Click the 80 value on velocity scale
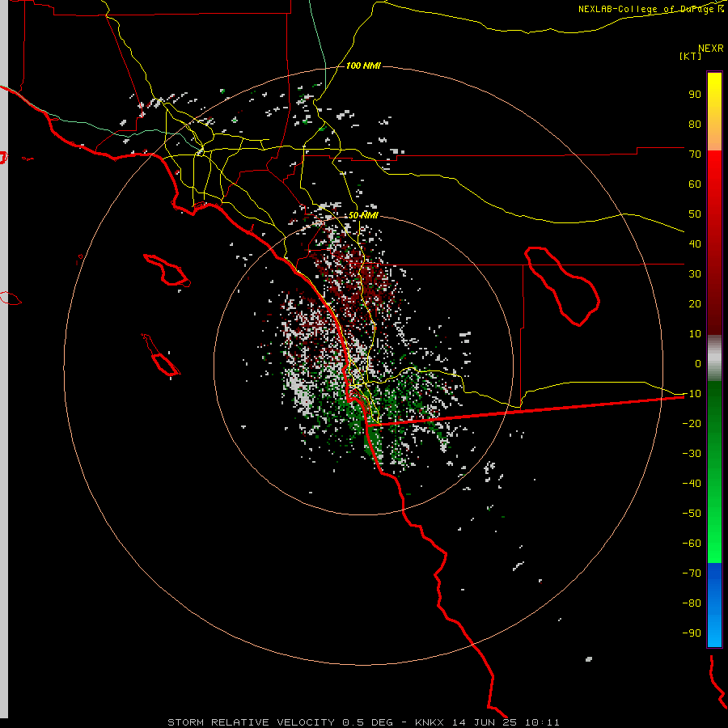Image resolution: width=728 pixels, height=728 pixels. (695, 125)
